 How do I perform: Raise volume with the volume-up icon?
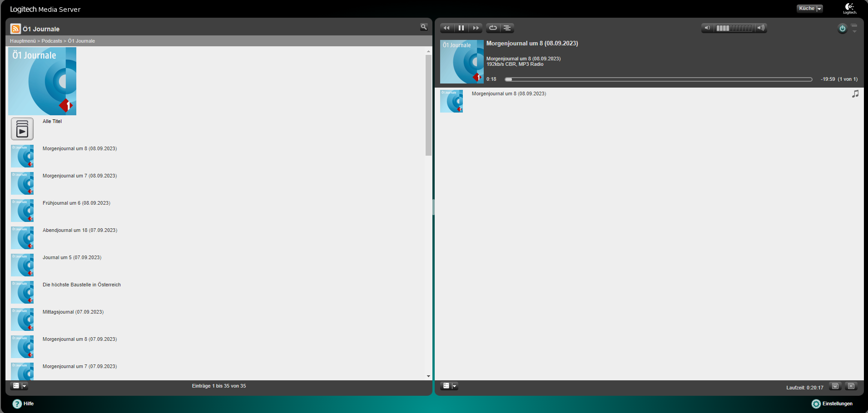761,28
